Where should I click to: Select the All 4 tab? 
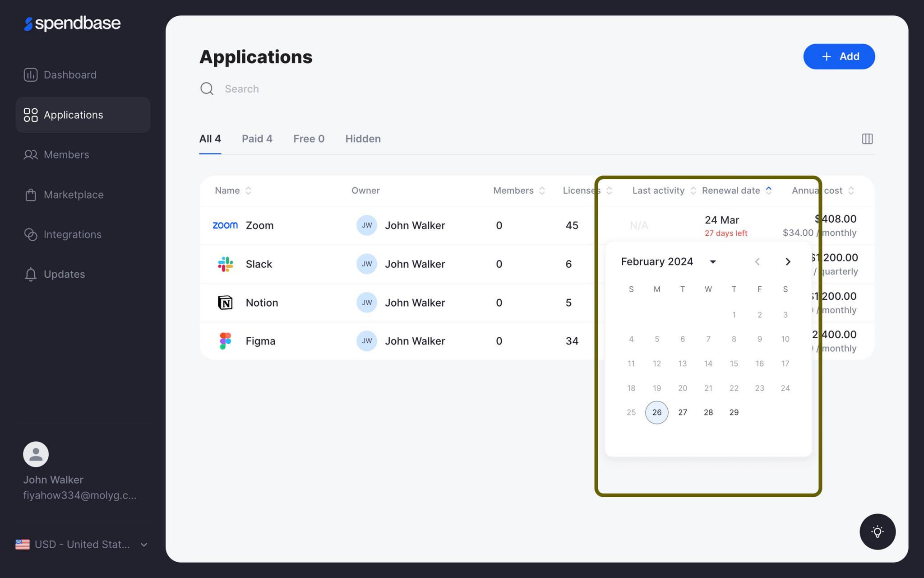[210, 139]
